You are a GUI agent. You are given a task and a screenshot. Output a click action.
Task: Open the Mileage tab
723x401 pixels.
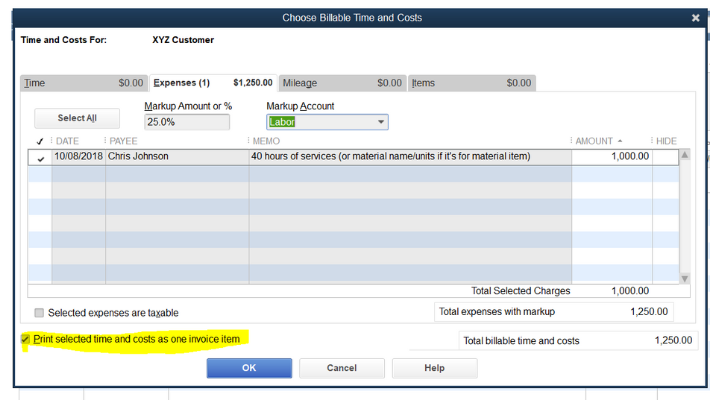click(x=342, y=83)
